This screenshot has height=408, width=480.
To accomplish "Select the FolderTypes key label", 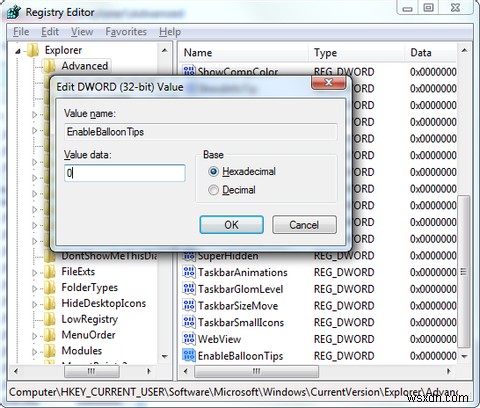I will (90, 288).
